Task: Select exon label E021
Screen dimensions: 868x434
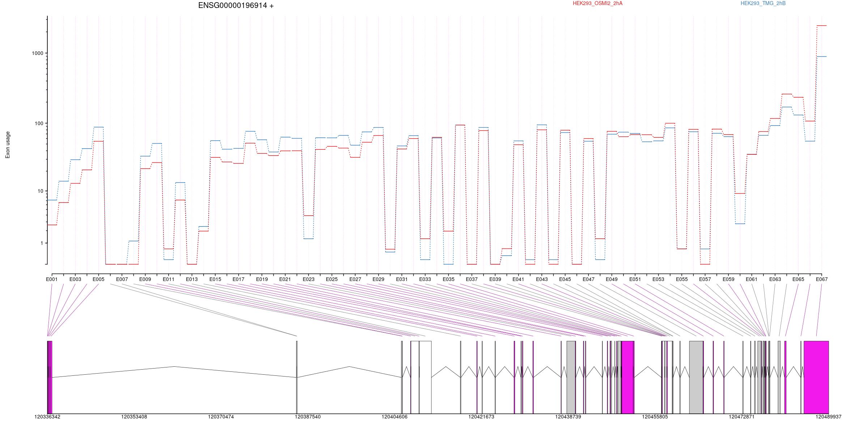Action: tap(285, 279)
